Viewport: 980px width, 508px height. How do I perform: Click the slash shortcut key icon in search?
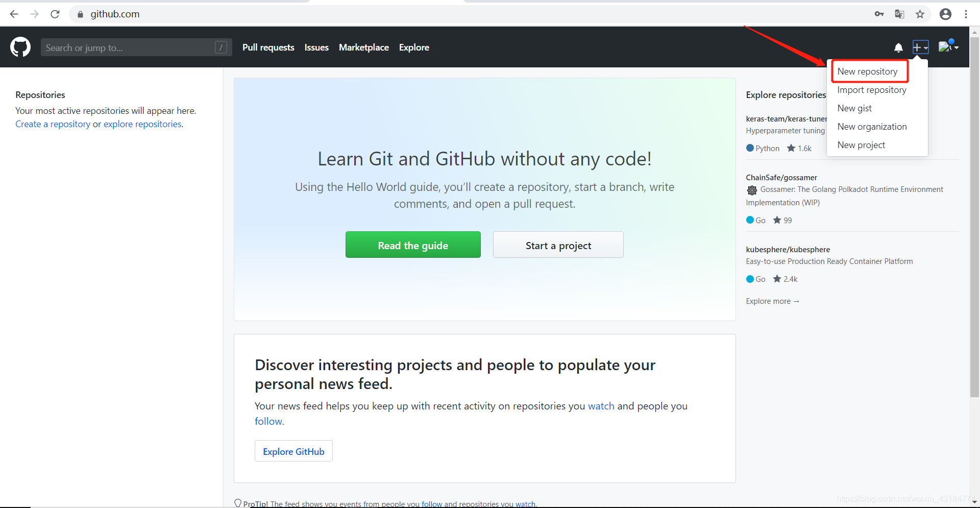pyautogui.click(x=221, y=47)
